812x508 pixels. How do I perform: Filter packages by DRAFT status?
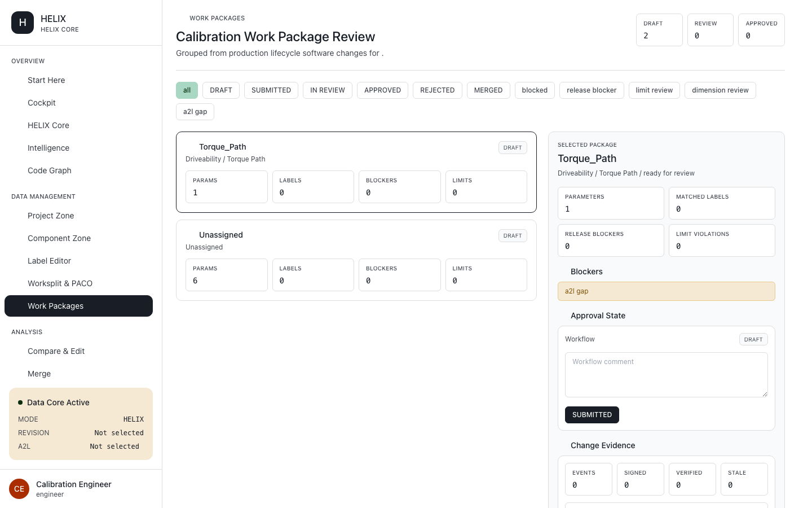coord(221,90)
